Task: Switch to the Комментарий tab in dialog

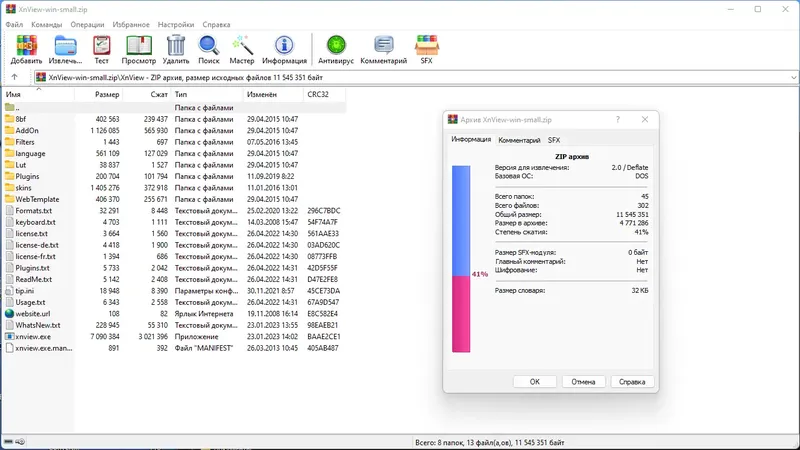Action: 519,140
